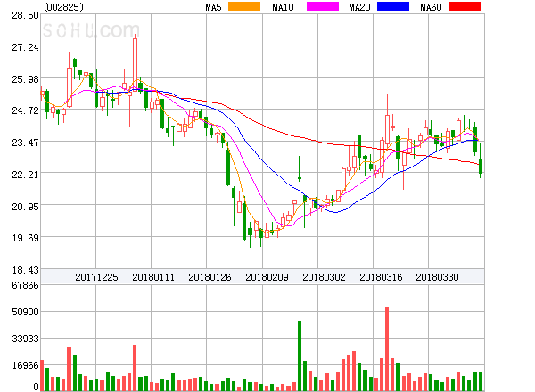The width and height of the screenshot is (535, 392).
Task: Click the 16966 volume axis label
Action: tap(25, 365)
